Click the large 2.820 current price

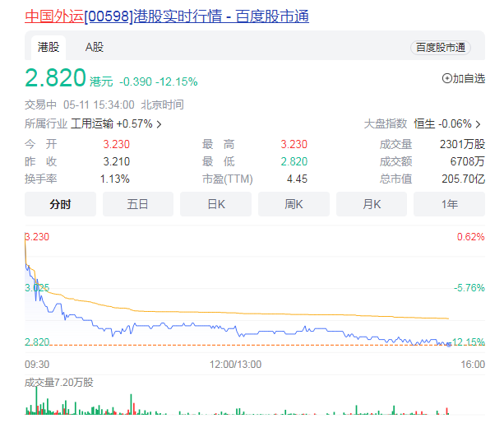tap(55, 78)
